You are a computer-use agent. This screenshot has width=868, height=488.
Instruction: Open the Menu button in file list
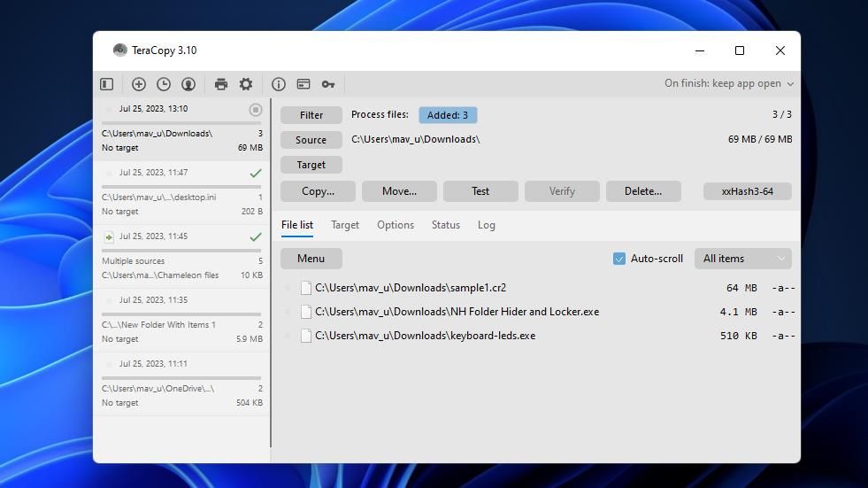(x=311, y=259)
